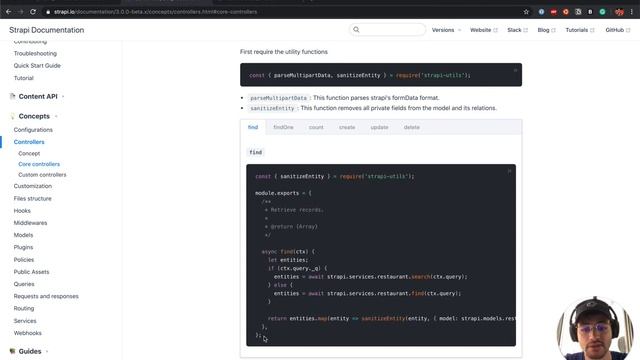Open Custom controllers sub-item
Viewport: 640px width, 360px height.
[42, 175]
